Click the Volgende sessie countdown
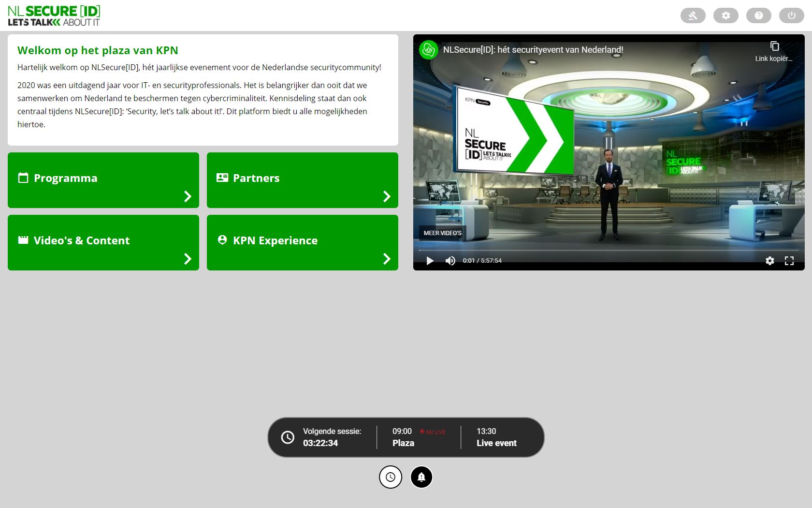The height and width of the screenshot is (508, 812). tap(332, 437)
